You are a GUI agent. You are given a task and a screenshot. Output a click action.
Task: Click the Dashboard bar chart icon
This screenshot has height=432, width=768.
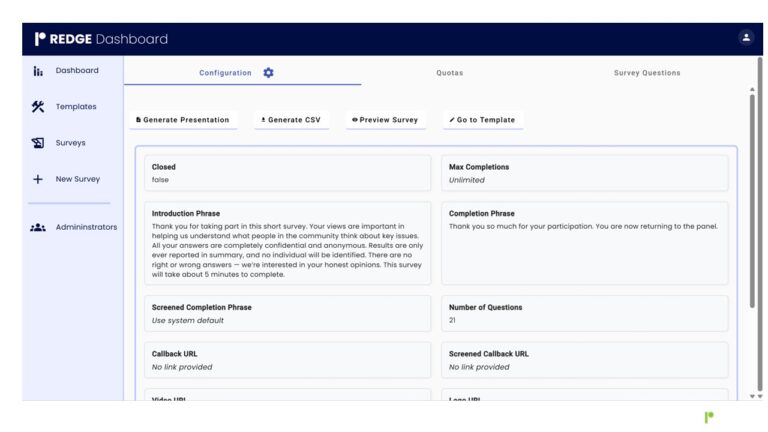coord(38,71)
